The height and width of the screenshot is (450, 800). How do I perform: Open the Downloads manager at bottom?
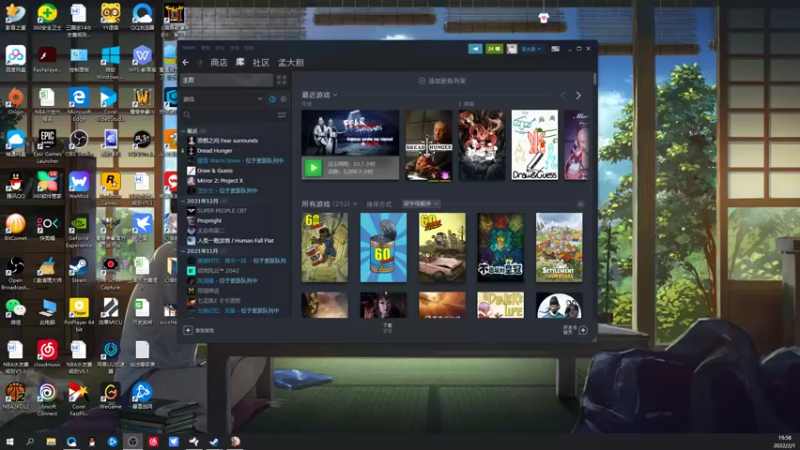(x=388, y=328)
